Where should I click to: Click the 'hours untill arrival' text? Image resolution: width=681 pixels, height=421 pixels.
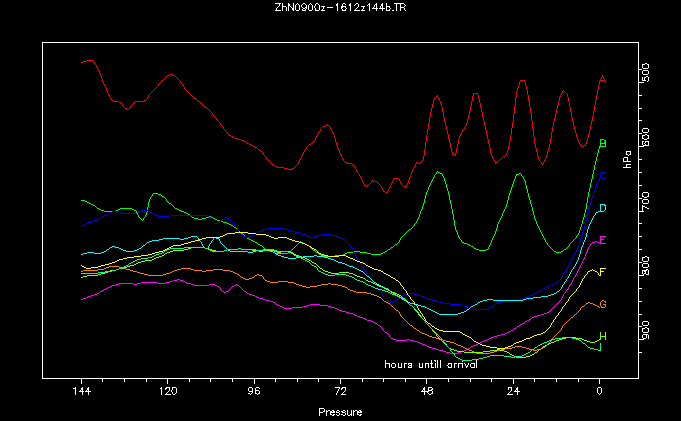click(431, 365)
